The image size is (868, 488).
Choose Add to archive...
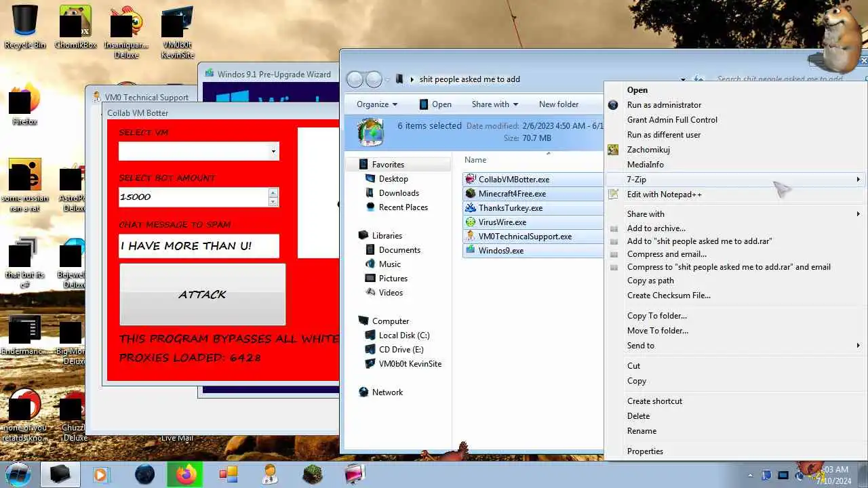(x=735, y=228)
